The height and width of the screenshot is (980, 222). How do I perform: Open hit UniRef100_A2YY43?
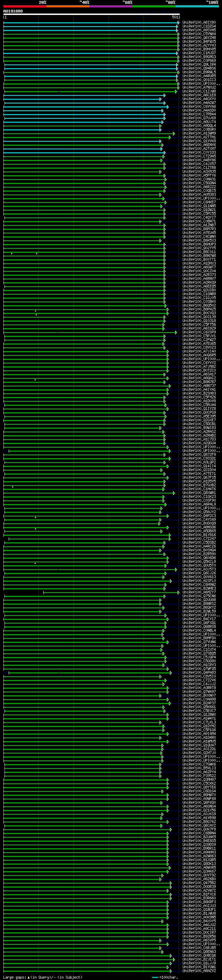199,45
